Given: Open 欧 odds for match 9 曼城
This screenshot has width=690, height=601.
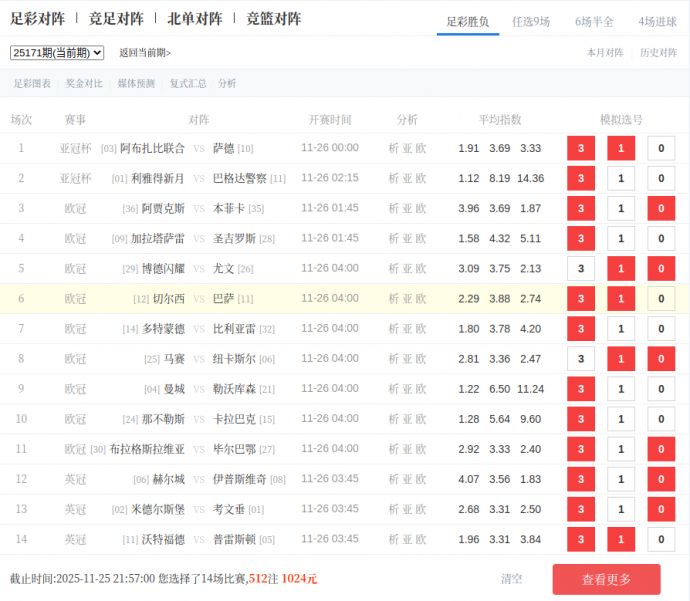Looking at the screenshot, I should tap(421, 389).
